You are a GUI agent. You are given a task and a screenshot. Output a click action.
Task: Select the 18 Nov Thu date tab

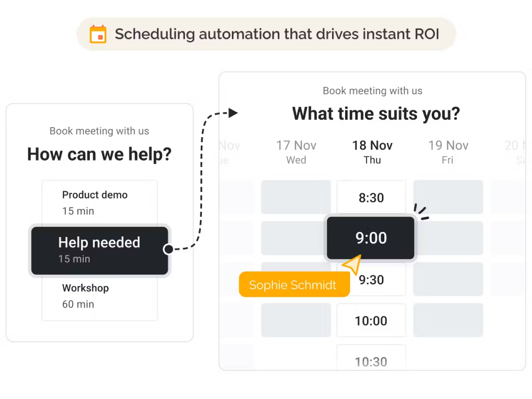372,152
